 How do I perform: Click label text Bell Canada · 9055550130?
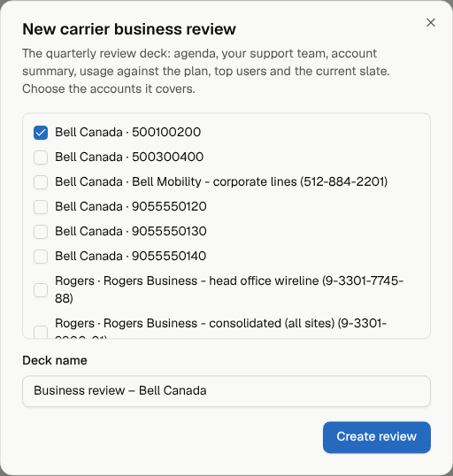[131, 231]
